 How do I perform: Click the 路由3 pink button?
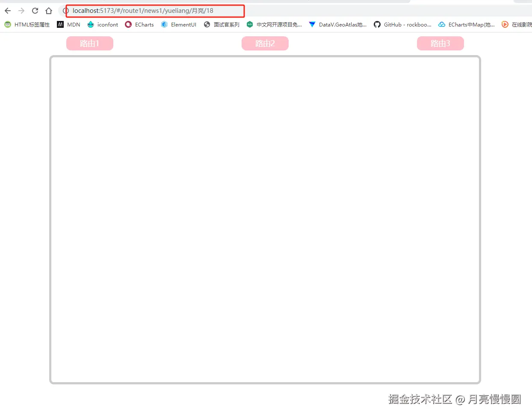coord(440,44)
